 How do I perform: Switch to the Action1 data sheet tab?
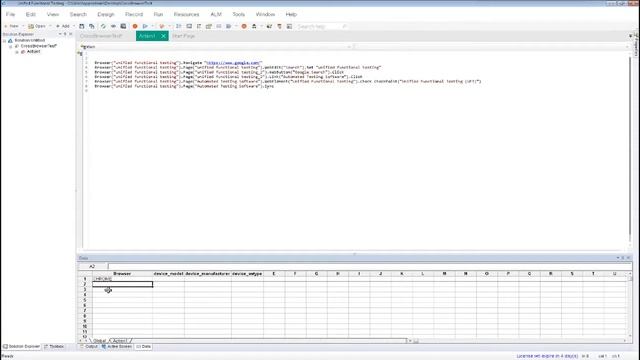click(x=119, y=340)
